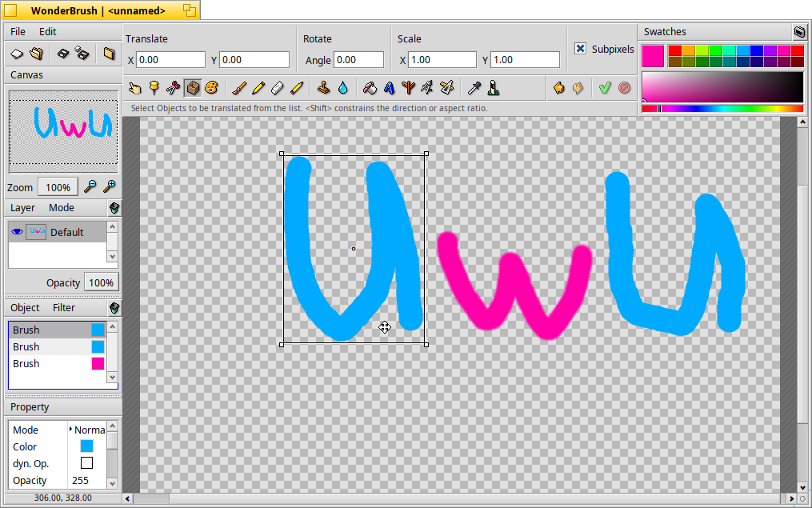Pick the red swatch in Swatches panel

[674, 50]
